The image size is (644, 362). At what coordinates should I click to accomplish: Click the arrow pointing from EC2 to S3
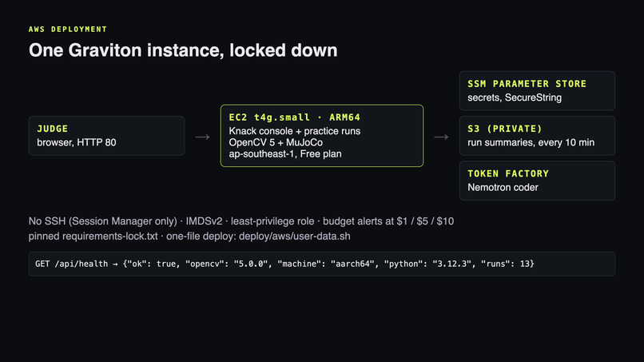[x=442, y=137]
